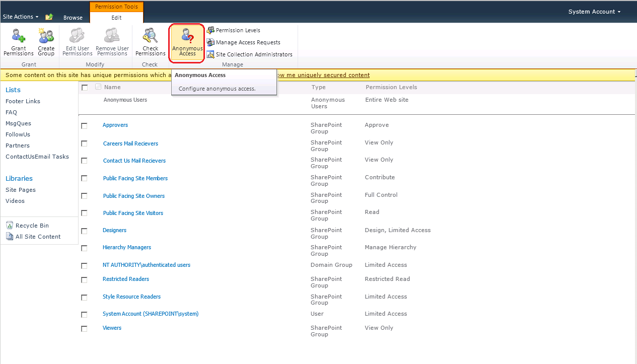Open the Site Actions dropdown
The width and height of the screenshot is (637, 364).
[x=20, y=17]
